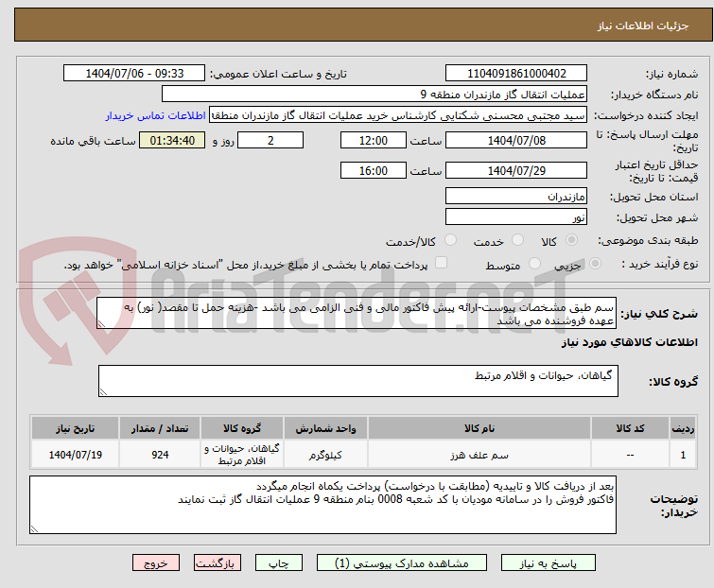
Task: Select the خدمت radio button
Action: click(517, 240)
